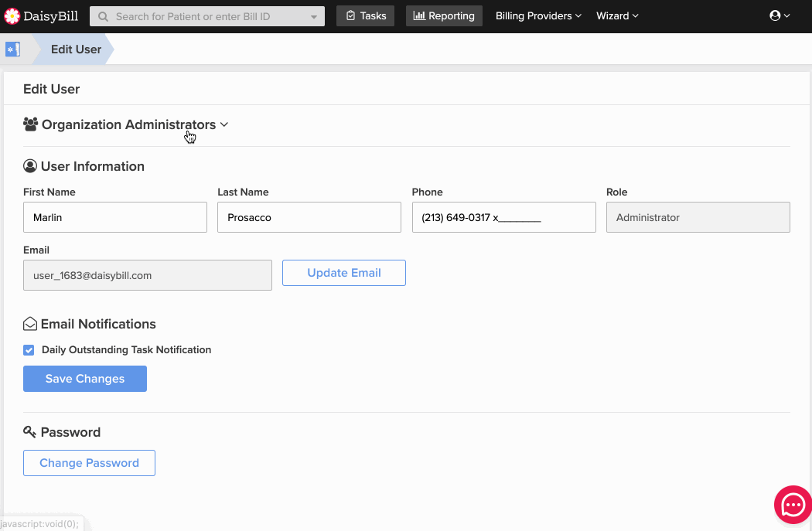
Task: Click the DaisyBill flower logo
Action: tap(12, 16)
